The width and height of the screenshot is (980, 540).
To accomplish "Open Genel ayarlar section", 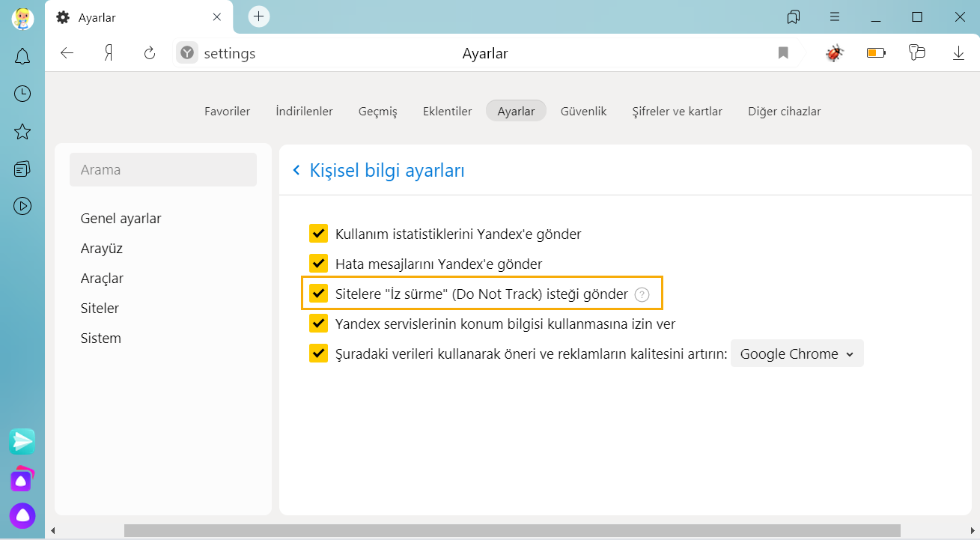I will tap(121, 219).
